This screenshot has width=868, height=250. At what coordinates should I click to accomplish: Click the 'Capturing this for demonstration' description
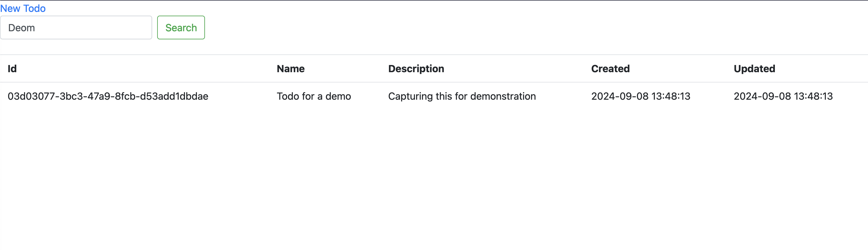click(x=462, y=96)
